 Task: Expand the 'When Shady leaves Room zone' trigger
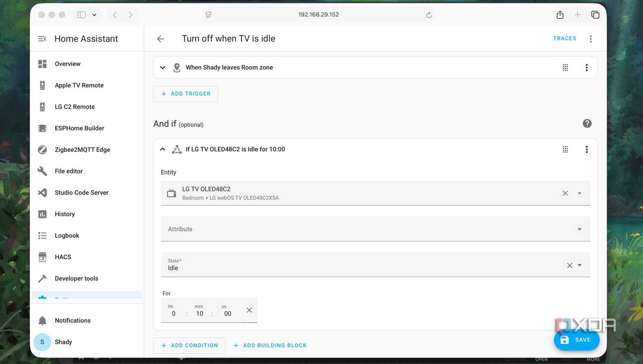163,67
